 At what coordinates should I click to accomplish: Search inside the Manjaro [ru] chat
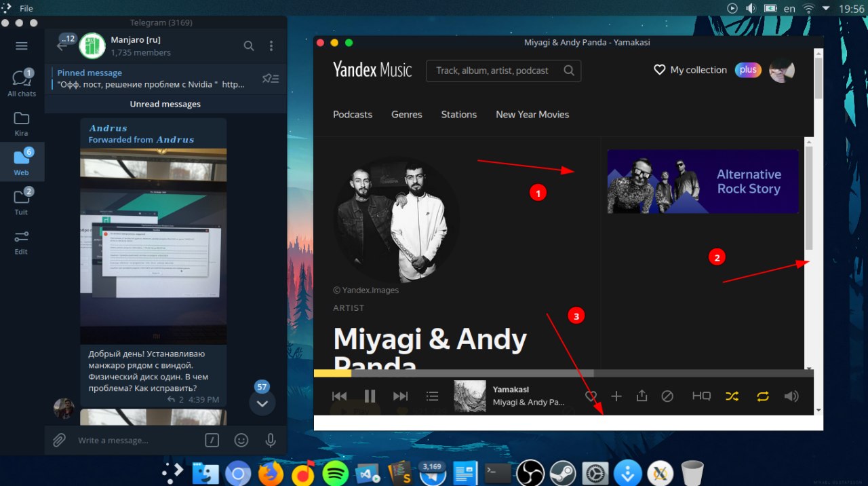(249, 46)
